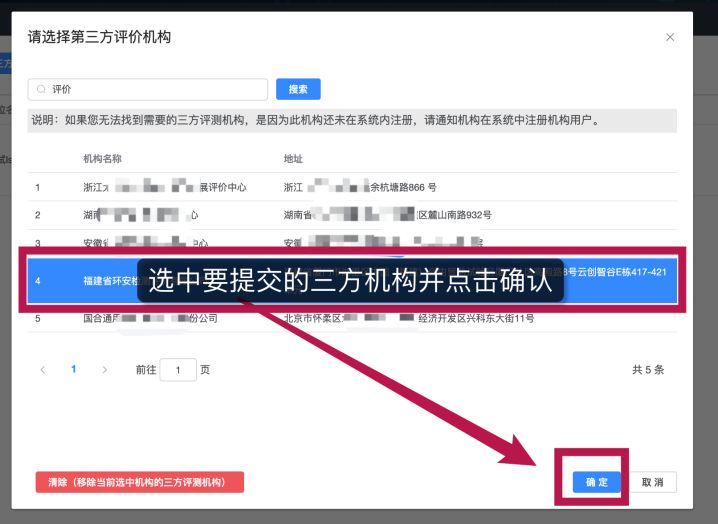718x524 pixels.
Task: Go to next page arrow
Action: [104, 369]
